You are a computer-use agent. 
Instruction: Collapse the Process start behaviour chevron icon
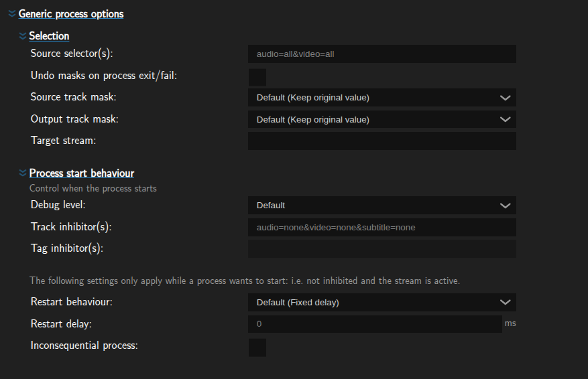[x=23, y=173]
